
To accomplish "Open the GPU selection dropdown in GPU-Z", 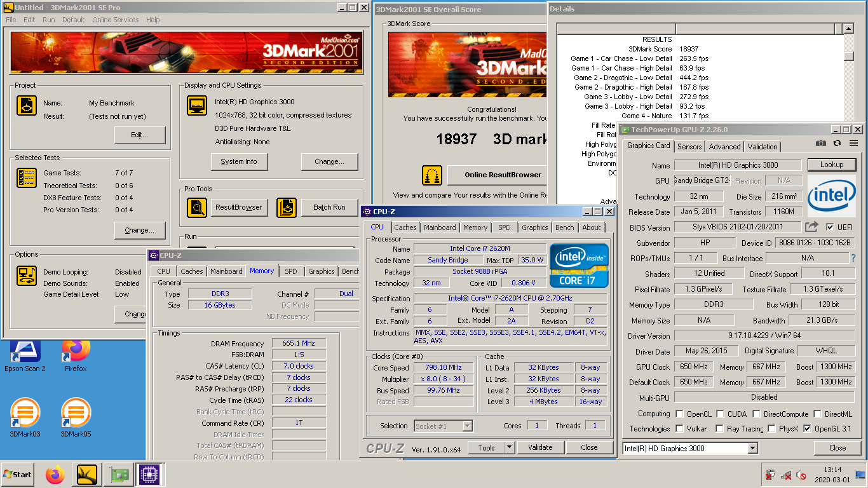I will 752,448.
